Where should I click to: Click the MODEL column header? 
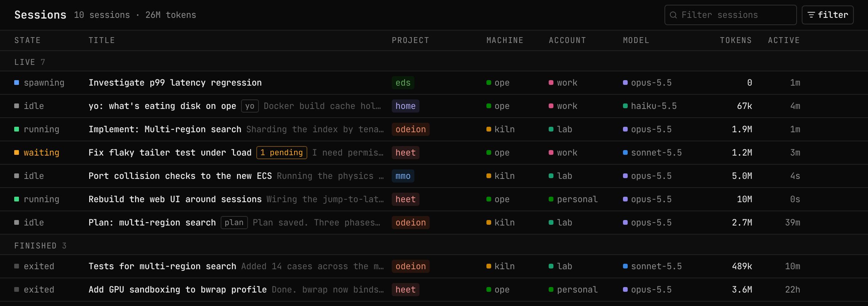pos(636,40)
